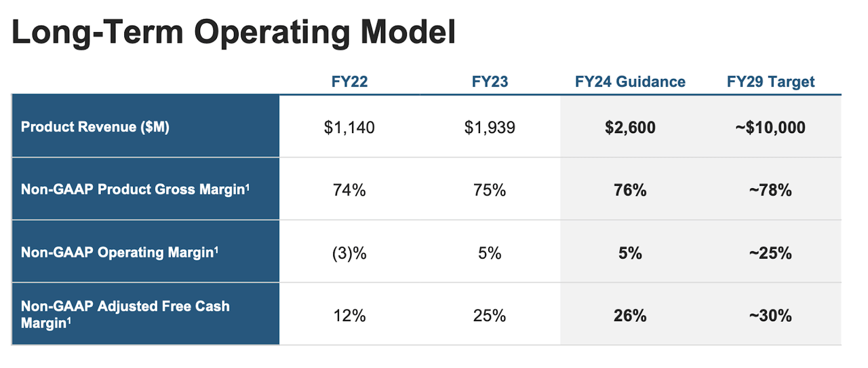The width and height of the screenshot is (868, 368).
Task: Click Non-GAAP Adjusted Free Cash Margin label
Action: (x=125, y=314)
